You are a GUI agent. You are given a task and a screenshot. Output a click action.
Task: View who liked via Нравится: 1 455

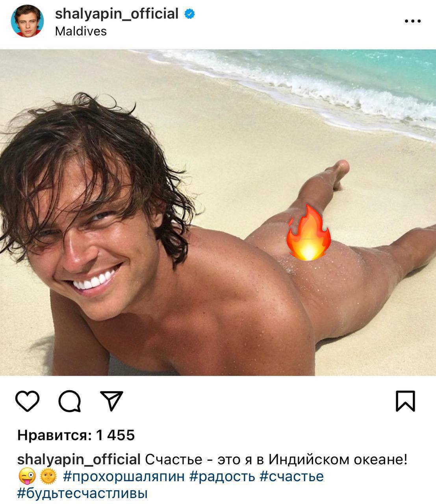(x=76, y=435)
